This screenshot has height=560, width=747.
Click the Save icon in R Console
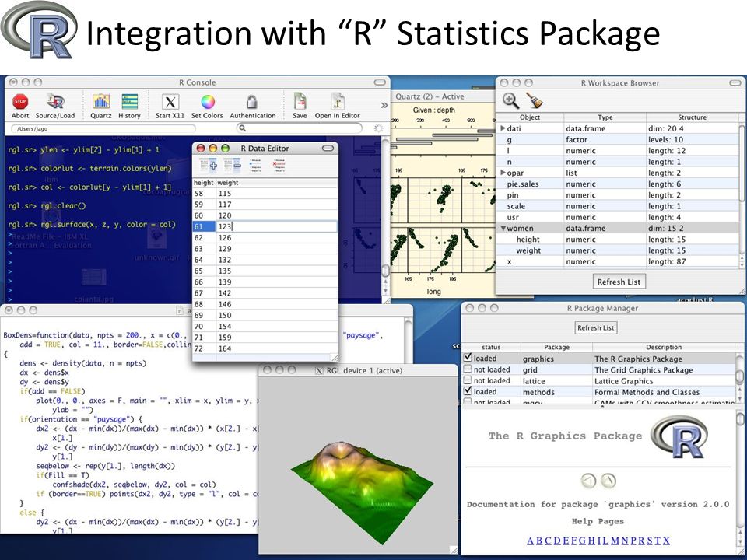300,101
